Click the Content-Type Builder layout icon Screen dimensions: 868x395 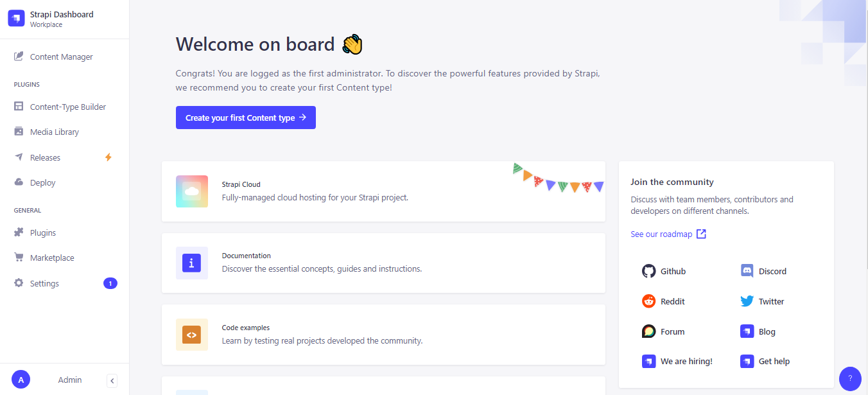(x=19, y=107)
